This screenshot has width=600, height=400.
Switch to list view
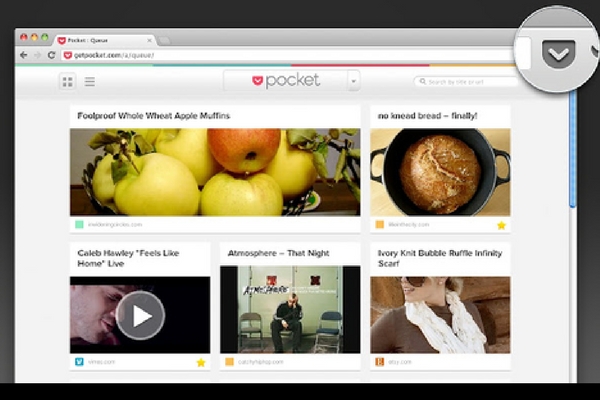[90, 82]
